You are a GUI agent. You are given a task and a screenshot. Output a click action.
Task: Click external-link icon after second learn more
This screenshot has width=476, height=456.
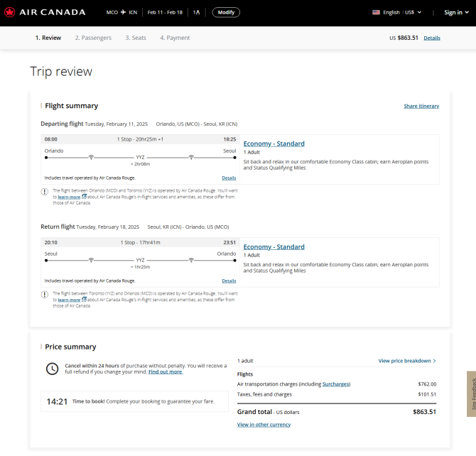84,300
